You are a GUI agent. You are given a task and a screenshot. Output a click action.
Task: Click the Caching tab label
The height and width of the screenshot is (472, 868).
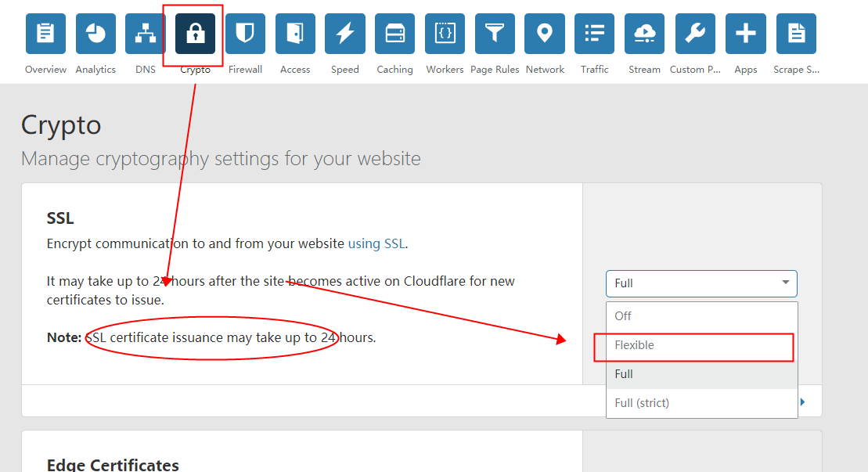(394, 69)
